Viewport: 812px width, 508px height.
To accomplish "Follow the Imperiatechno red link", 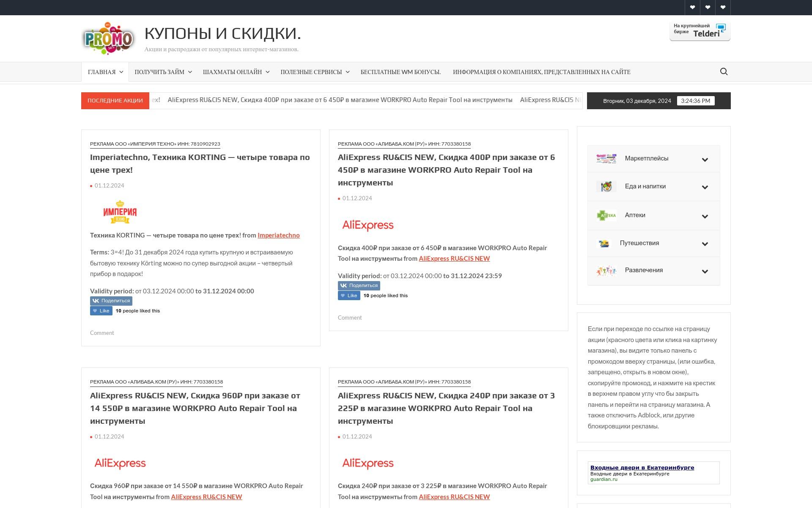I will click(x=278, y=235).
